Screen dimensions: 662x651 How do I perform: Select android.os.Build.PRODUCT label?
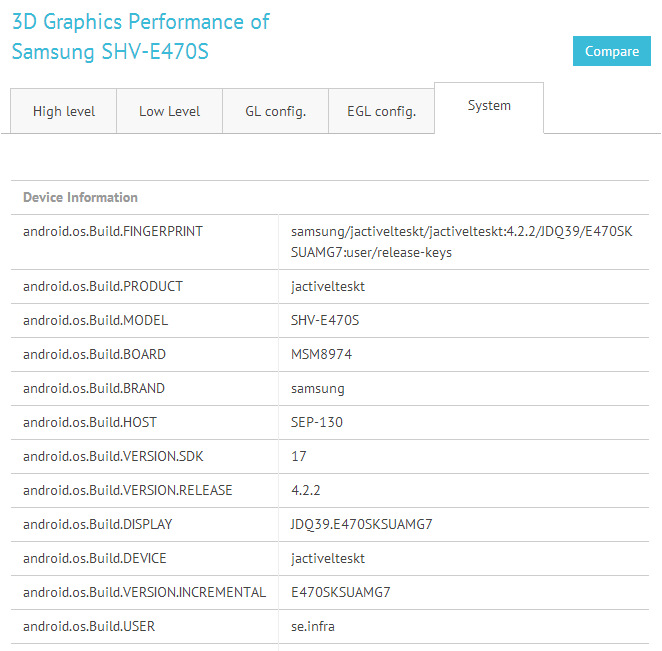[103, 286]
